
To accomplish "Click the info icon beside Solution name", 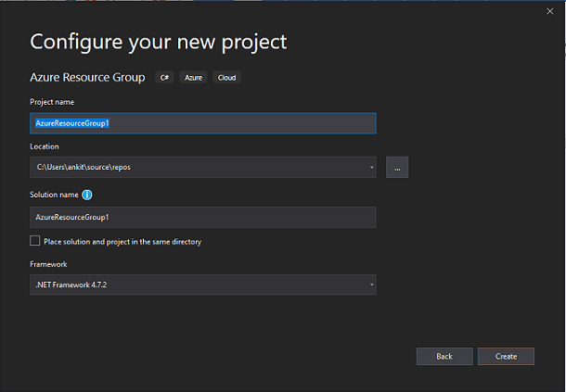I will (87, 195).
